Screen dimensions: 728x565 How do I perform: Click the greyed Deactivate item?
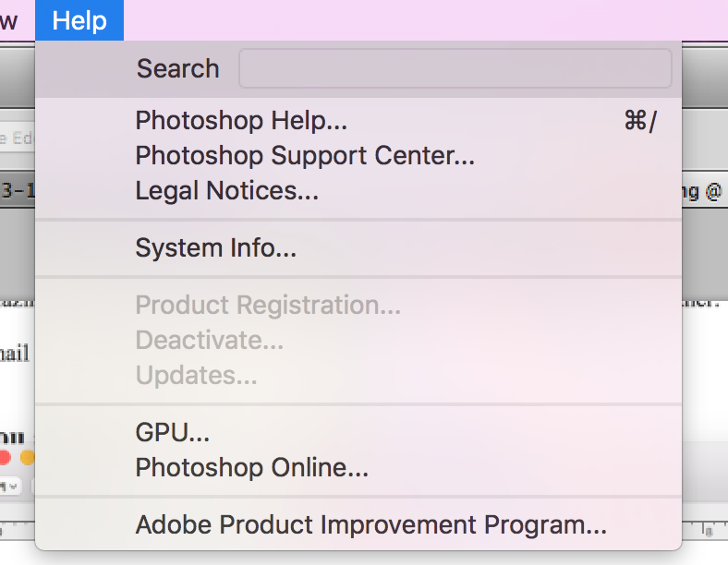click(209, 340)
